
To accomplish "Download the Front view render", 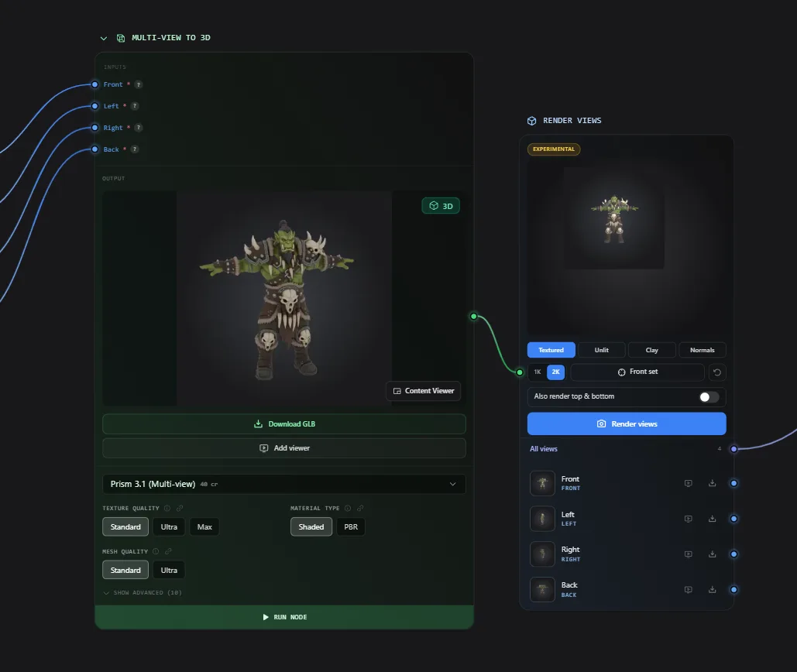I will coord(712,483).
